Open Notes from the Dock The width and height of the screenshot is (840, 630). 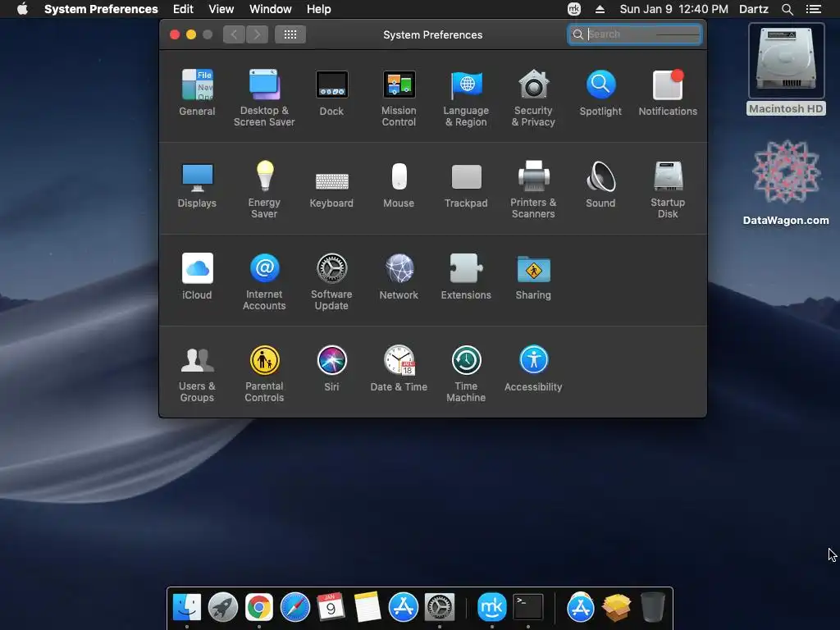[367, 607]
